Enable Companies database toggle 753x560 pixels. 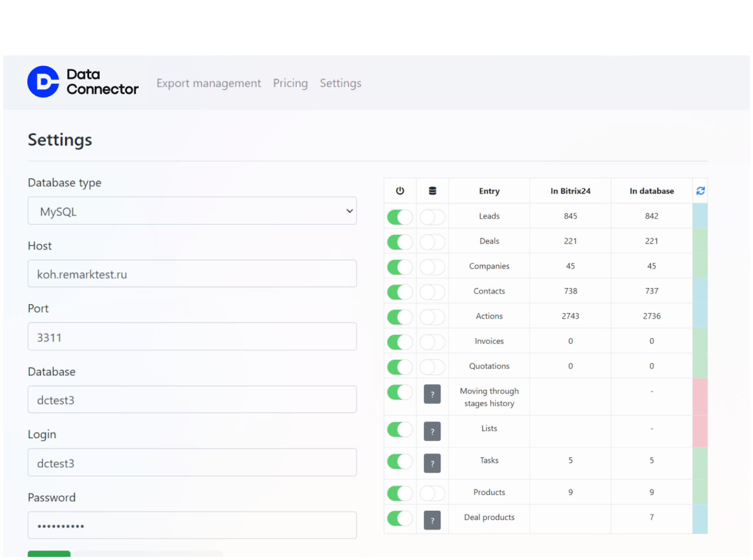point(432,267)
